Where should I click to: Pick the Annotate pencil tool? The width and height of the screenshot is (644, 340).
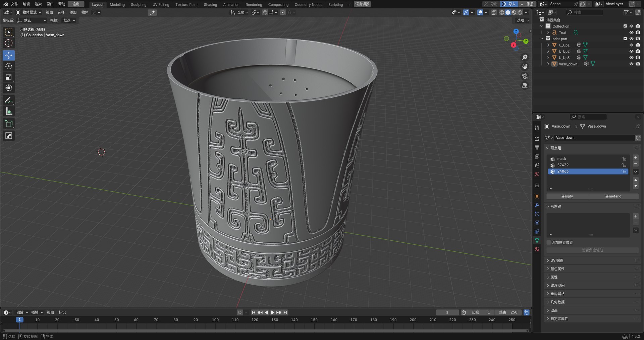[x=9, y=100]
